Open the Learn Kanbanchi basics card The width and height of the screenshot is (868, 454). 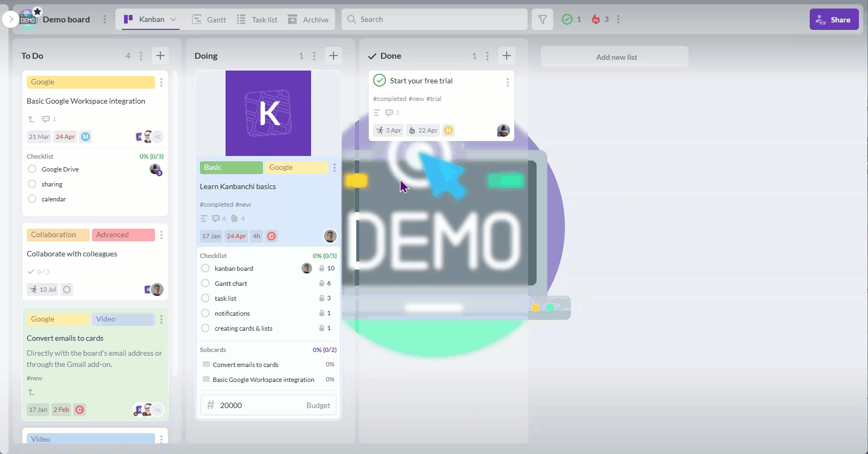coord(238,186)
